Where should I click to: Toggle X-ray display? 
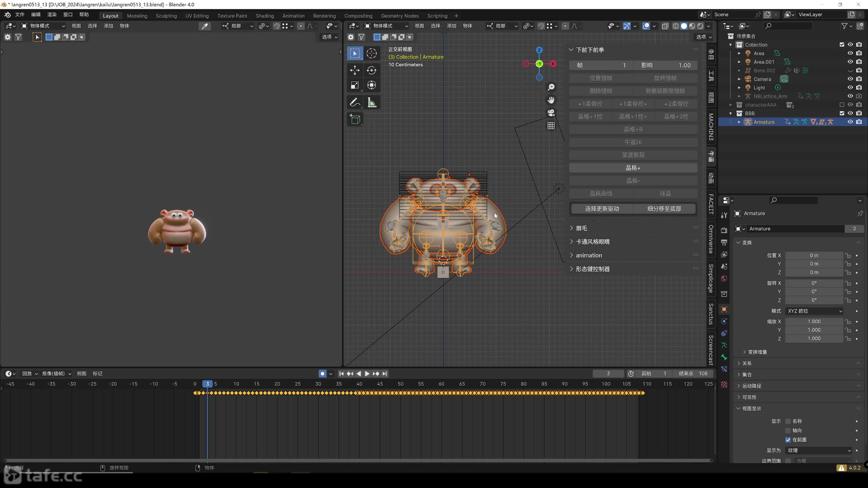[665, 26]
